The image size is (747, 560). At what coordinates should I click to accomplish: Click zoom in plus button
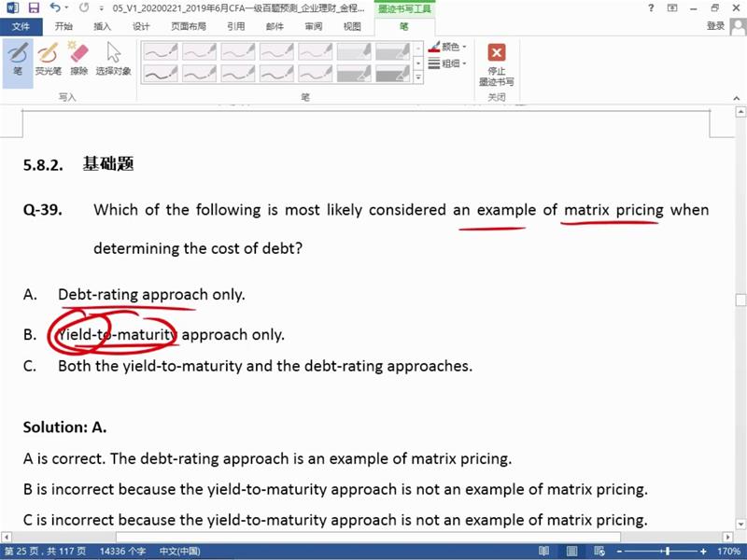click(703, 552)
